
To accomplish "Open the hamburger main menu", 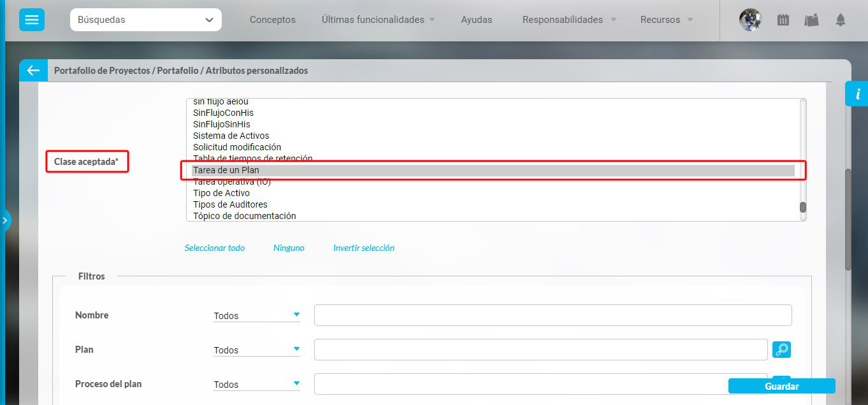I will [x=31, y=20].
